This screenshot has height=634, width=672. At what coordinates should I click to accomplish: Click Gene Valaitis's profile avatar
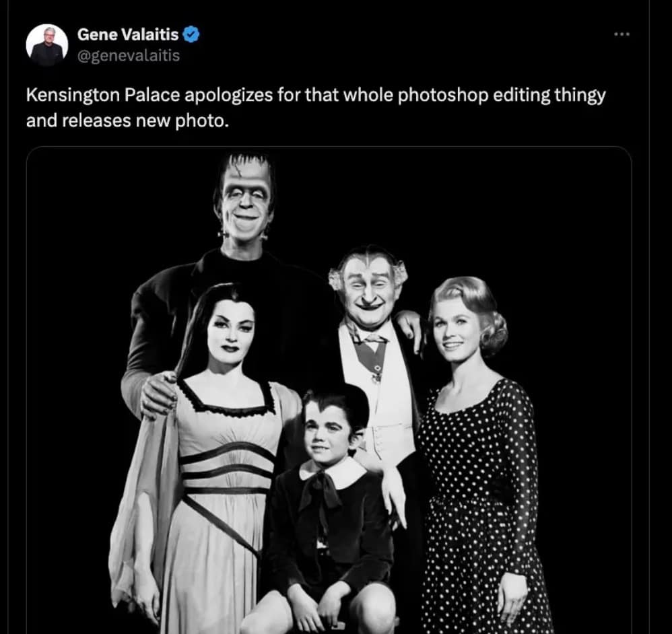(46, 45)
